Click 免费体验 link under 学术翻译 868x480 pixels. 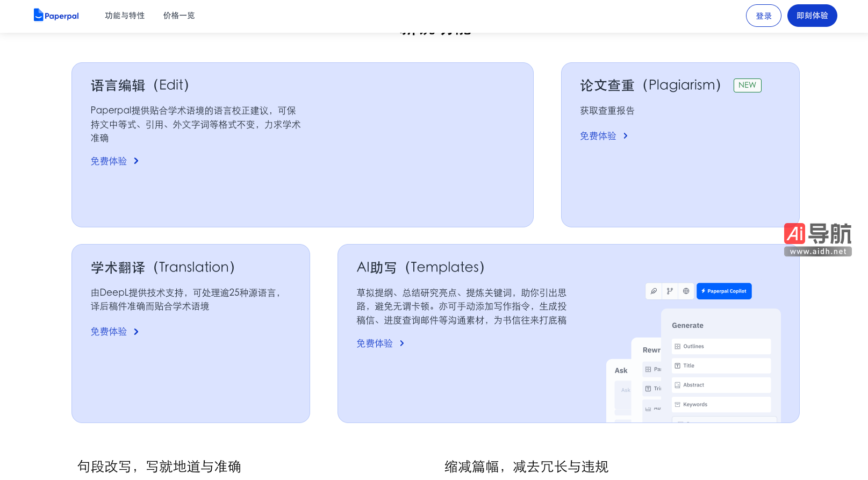(x=109, y=332)
